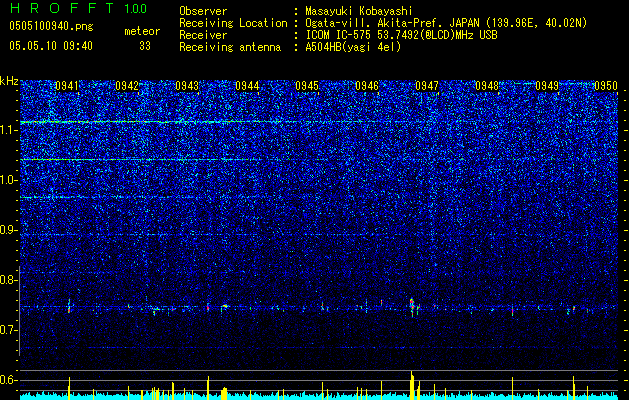Click the 0950 time marker
Screen dimensions: 629x400
(606, 86)
